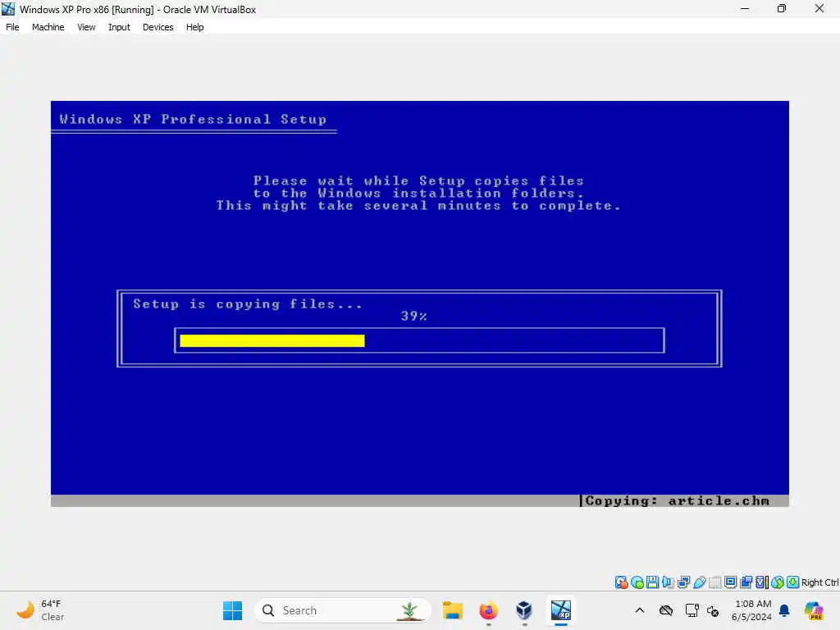
Task: Click 'Setup is copying files...' text
Action: (x=248, y=304)
